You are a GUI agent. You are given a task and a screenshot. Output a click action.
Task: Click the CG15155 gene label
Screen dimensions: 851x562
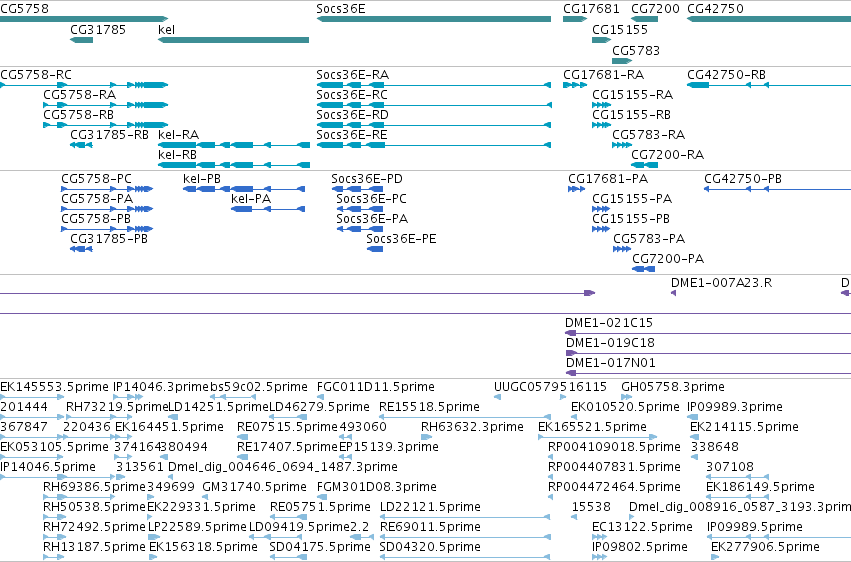pyautogui.click(x=620, y=30)
